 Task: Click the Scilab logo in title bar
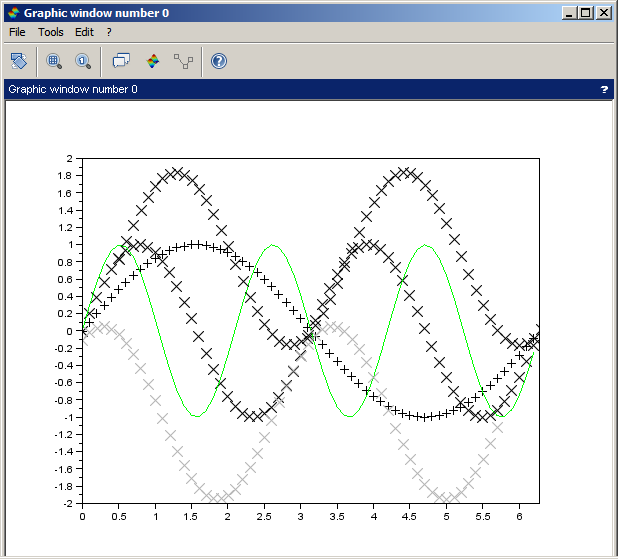12,13
